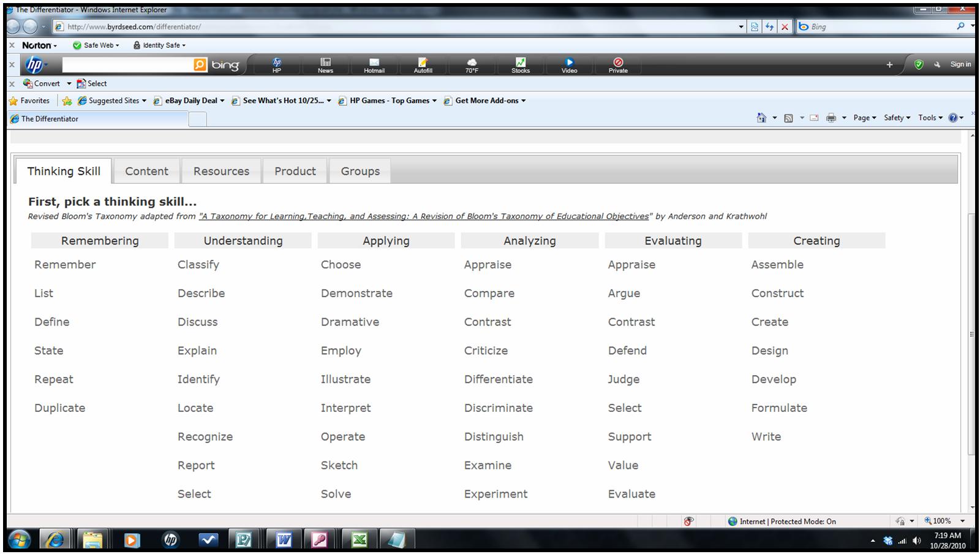980x554 pixels.
Task: Open News in the HP toolbar
Action: click(x=325, y=65)
